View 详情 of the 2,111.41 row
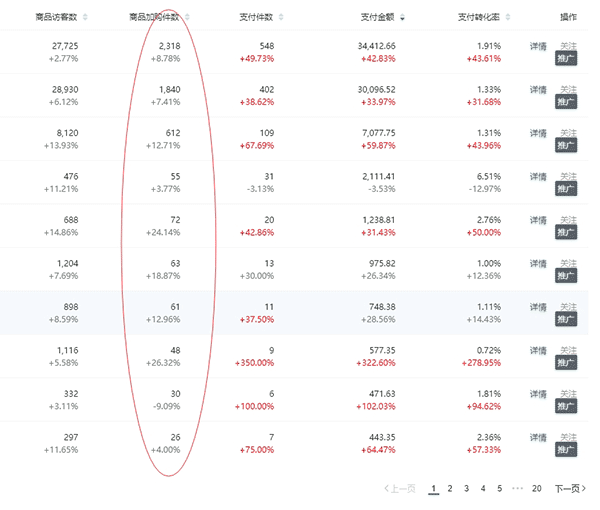The width and height of the screenshot is (600, 510). 538,177
